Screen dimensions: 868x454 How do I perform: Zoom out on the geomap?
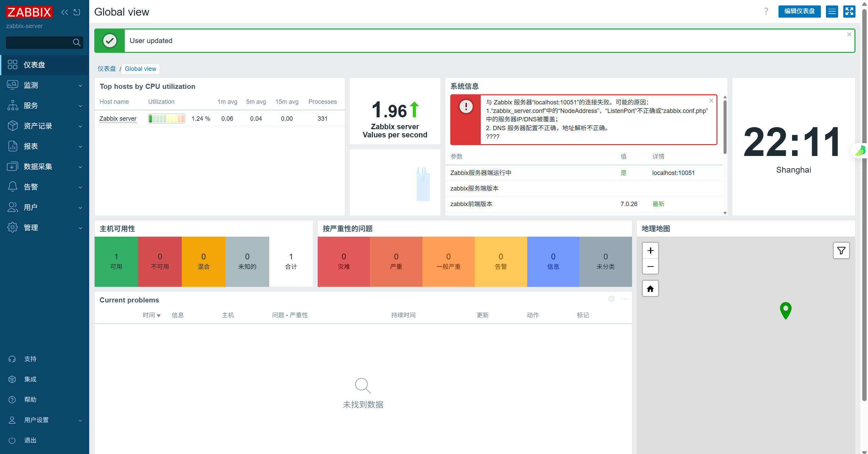[650, 266]
